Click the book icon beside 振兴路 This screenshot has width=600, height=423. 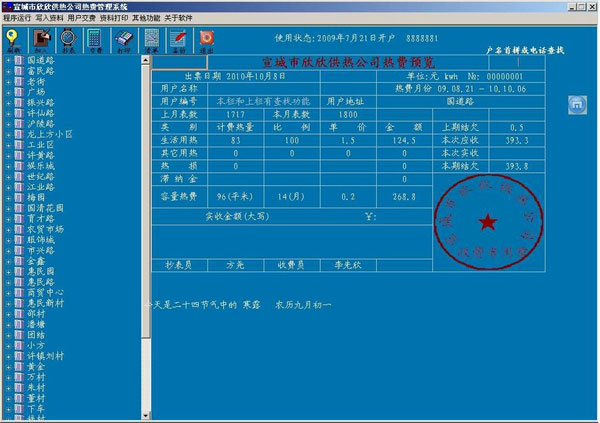pyautogui.click(x=19, y=102)
